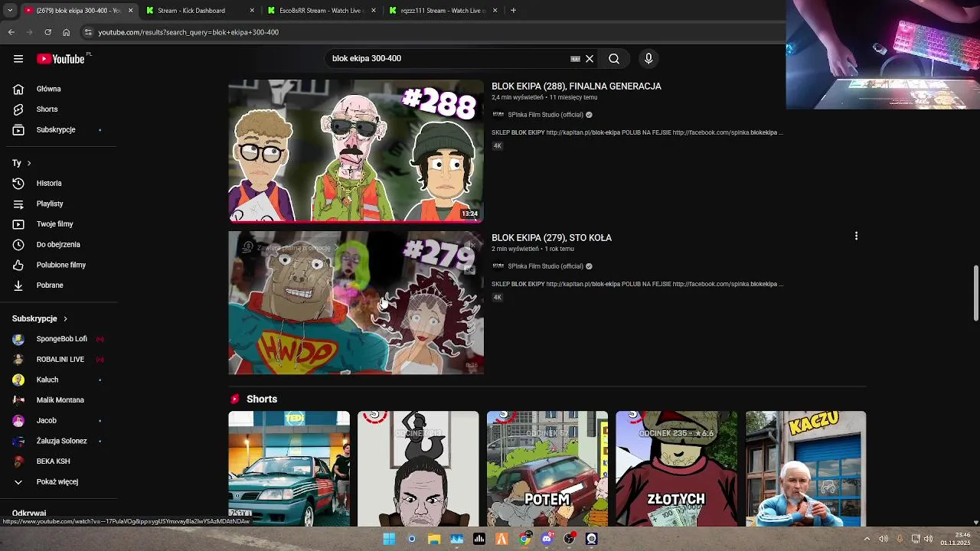The image size is (980, 551).
Task: Open title BLOK EKIPA (279), STO KOŁA
Action: pyautogui.click(x=551, y=238)
